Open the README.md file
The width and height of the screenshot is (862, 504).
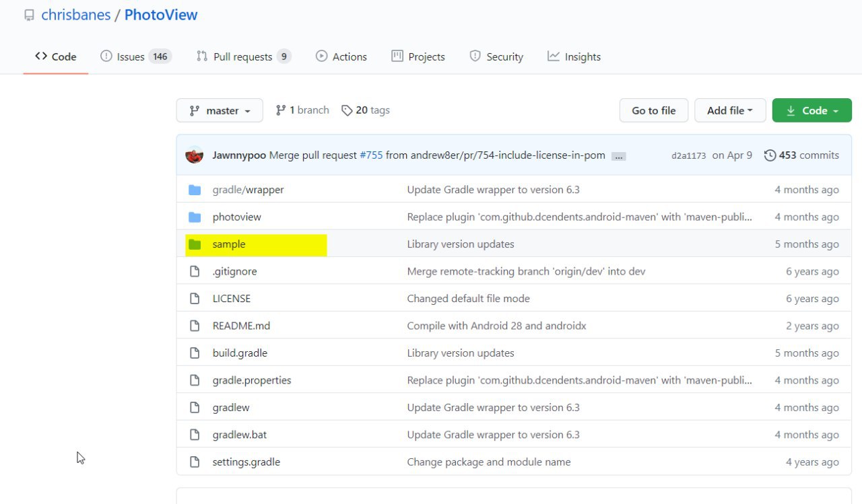(241, 326)
